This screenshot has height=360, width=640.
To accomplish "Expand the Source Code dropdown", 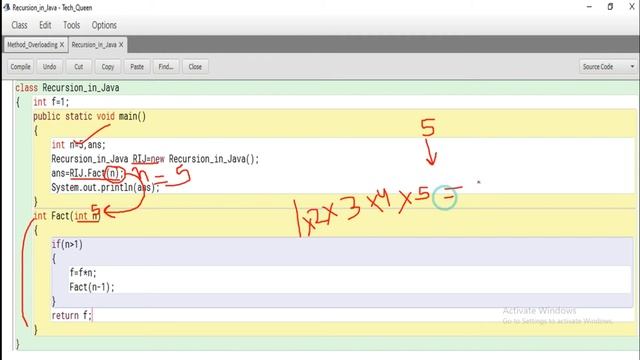I will click(607, 67).
